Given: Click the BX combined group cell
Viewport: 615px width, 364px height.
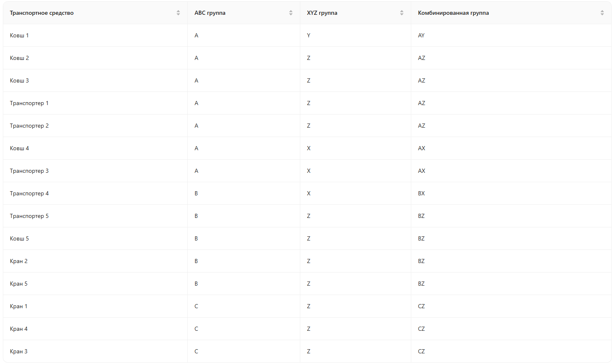Looking at the screenshot, I should click(422, 194).
